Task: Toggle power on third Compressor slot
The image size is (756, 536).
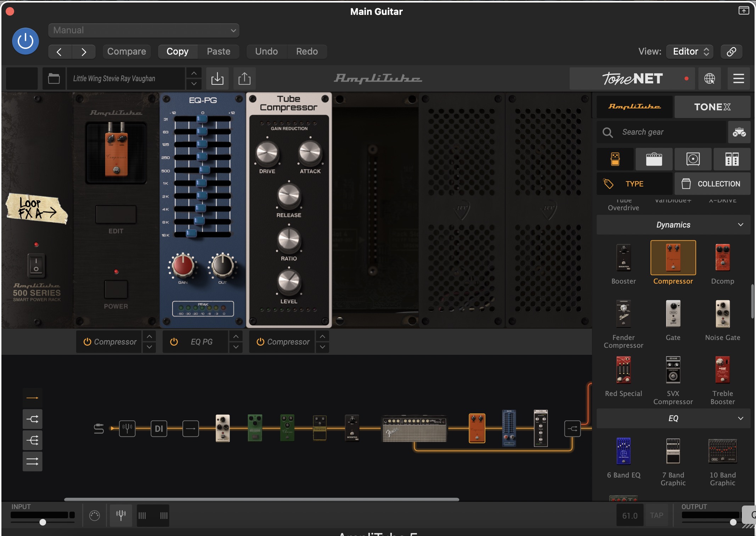Action: pos(260,342)
